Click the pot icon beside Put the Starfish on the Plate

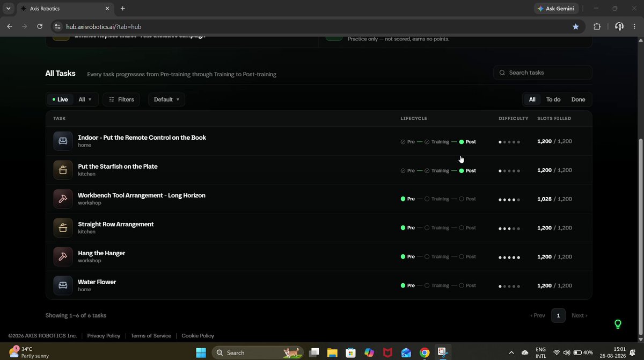63,170
